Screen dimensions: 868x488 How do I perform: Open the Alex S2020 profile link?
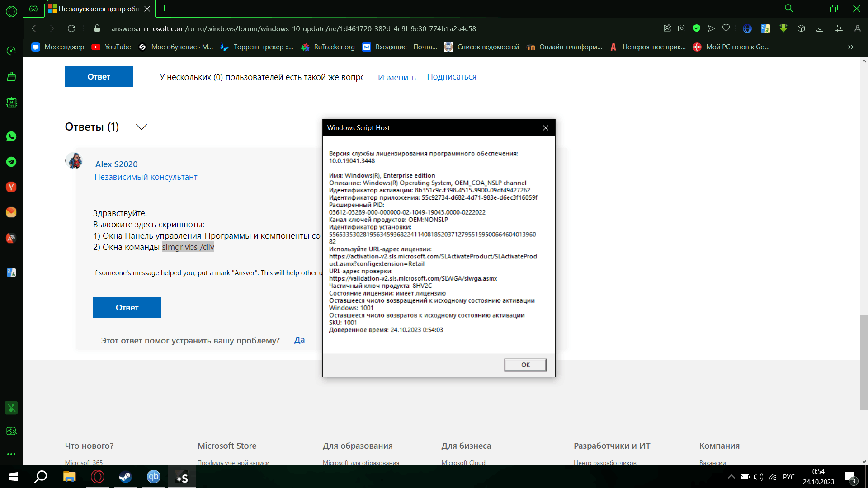pos(116,164)
